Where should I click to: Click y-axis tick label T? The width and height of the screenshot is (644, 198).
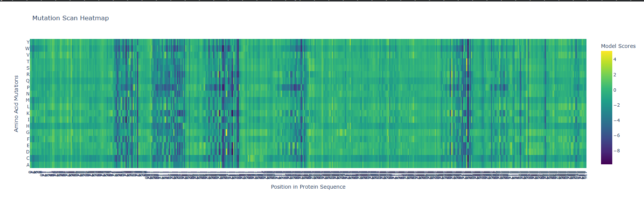[x=28, y=62]
